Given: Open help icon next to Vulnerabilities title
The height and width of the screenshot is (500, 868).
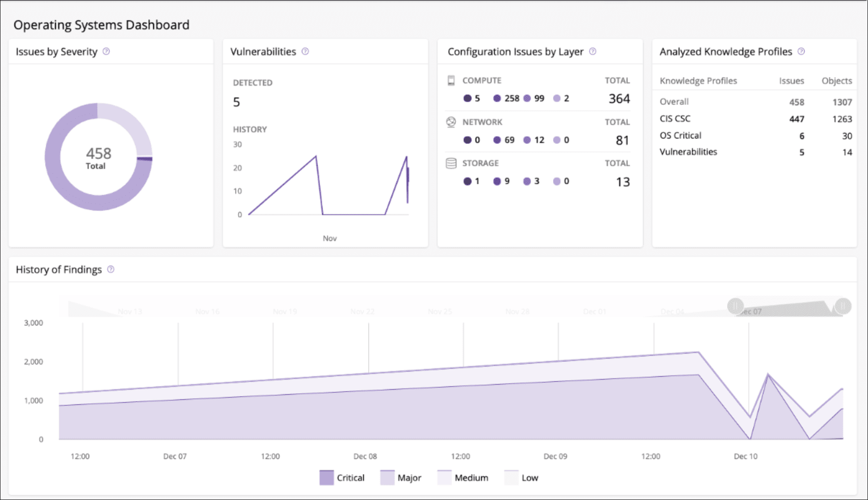Looking at the screenshot, I should coord(305,51).
